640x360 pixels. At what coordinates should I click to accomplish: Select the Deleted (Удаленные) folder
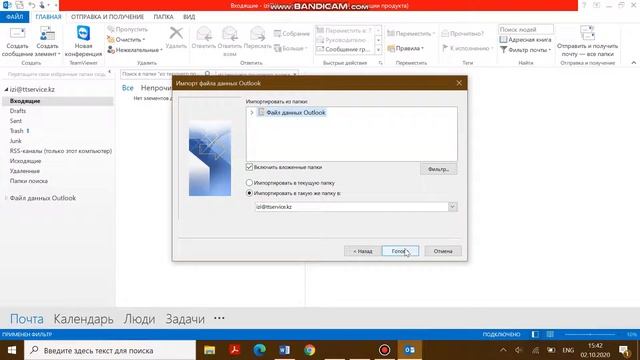coord(24,171)
